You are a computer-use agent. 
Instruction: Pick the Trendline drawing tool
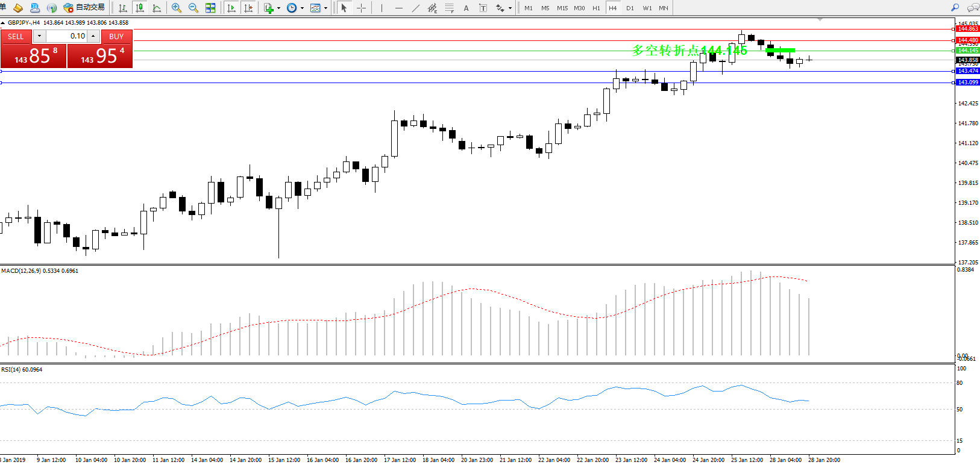pos(416,8)
